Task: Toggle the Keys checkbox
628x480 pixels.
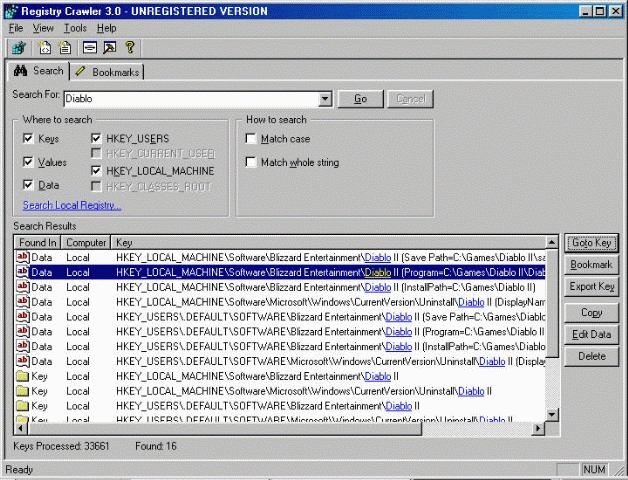Action: coord(28,138)
